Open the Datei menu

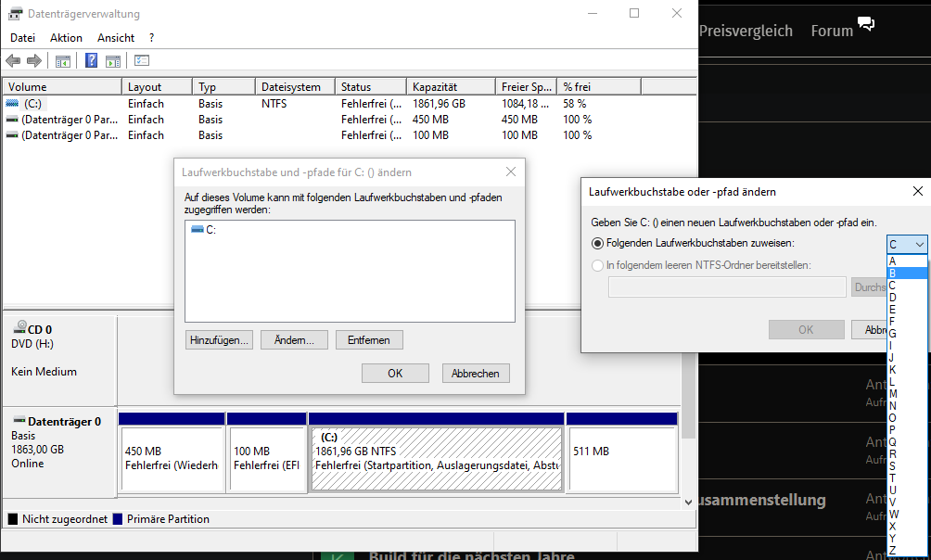point(22,38)
